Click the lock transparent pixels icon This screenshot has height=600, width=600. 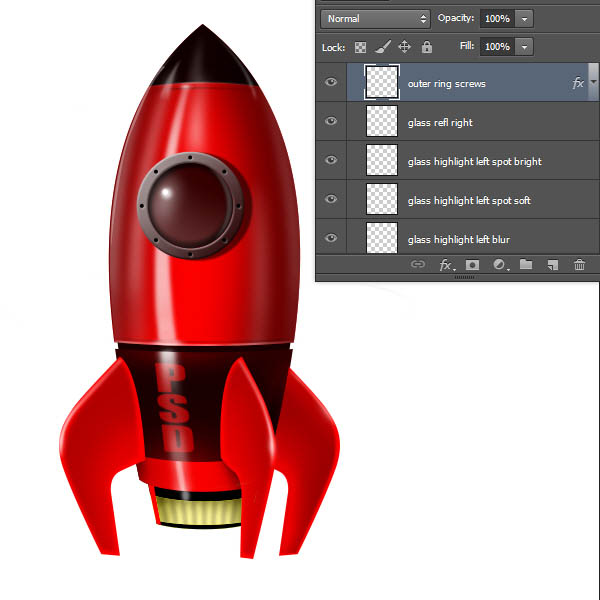coord(361,47)
